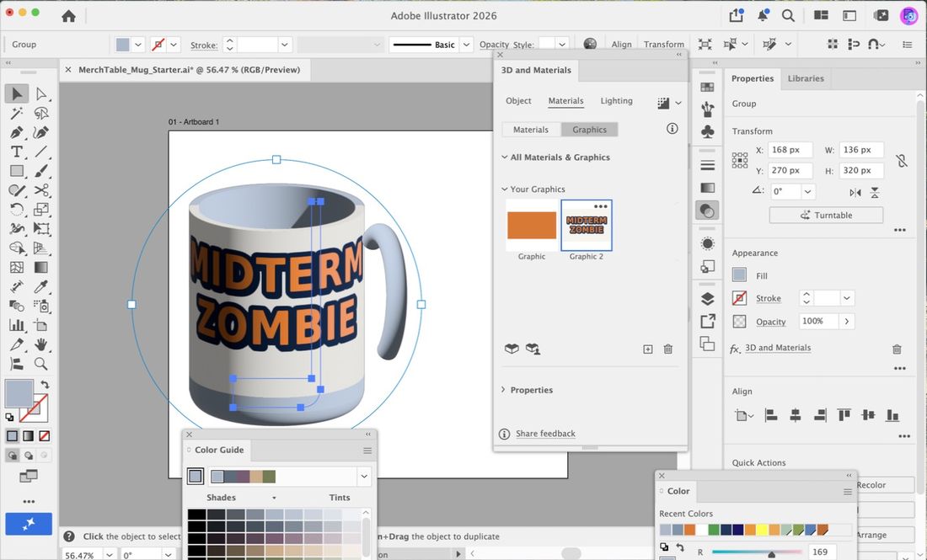Select the Rotate tool
The image size is (927, 560).
tap(17, 209)
